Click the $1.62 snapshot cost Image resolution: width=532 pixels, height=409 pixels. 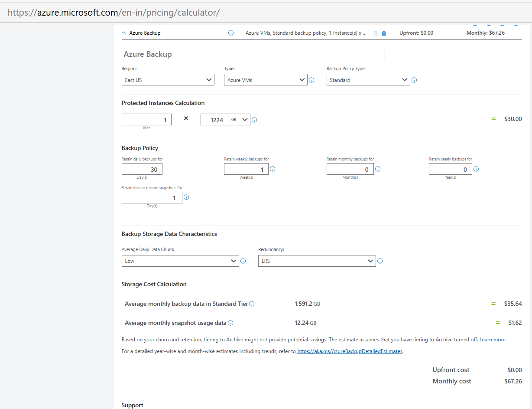(x=515, y=323)
